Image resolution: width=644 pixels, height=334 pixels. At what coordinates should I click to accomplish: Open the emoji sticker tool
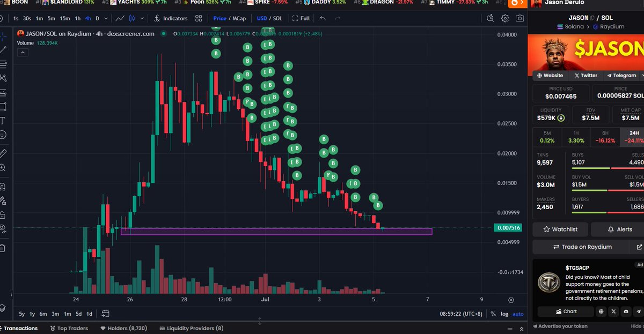(3, 135)
